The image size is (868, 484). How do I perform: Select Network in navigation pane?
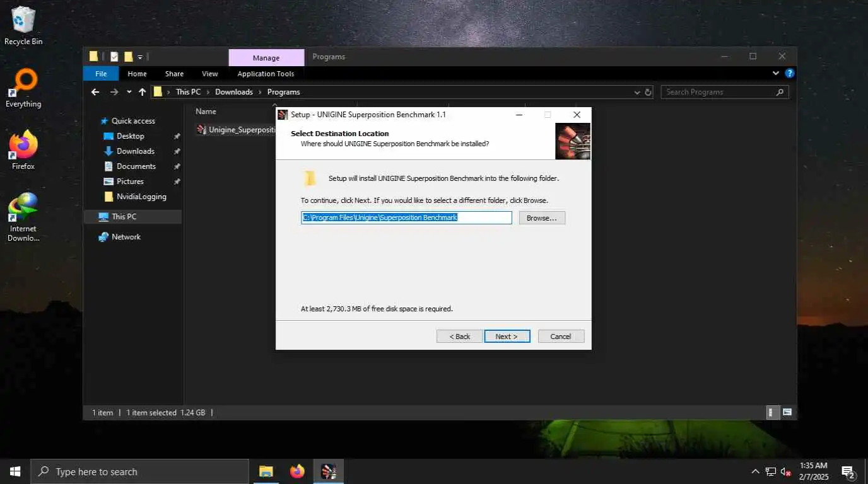tap(126, 237)
